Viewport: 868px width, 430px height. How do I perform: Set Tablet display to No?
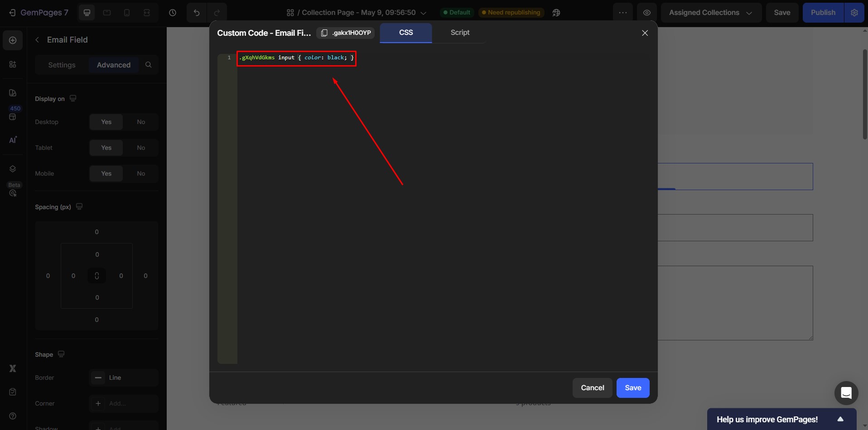[141, 148]
